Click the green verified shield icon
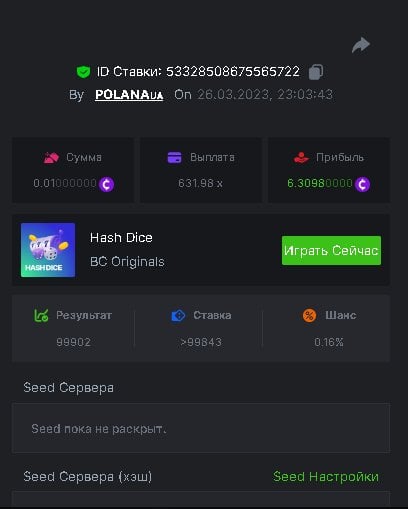This screenshot has width=408, height=509. point(83,72)
